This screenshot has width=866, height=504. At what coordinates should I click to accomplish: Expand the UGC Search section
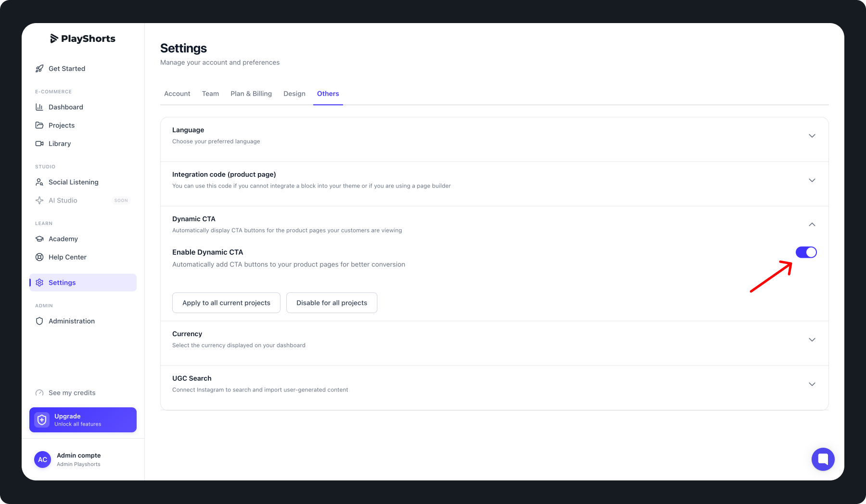coord(812,384)
